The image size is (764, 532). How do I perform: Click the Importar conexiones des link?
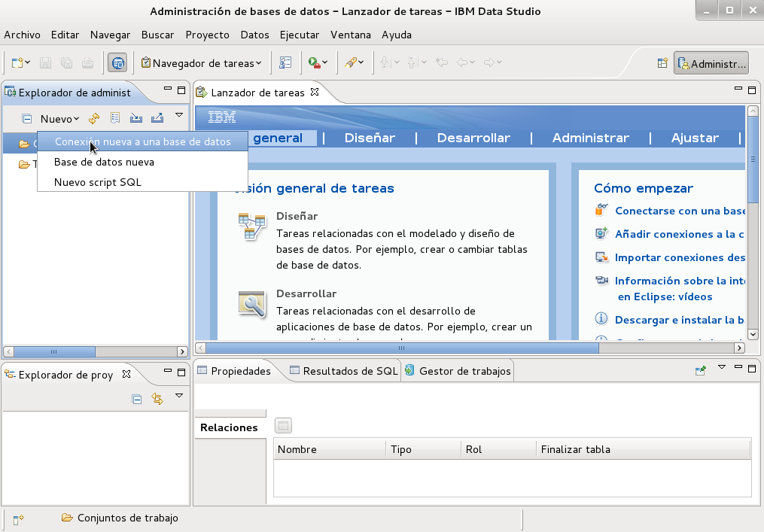click(680, 257)
